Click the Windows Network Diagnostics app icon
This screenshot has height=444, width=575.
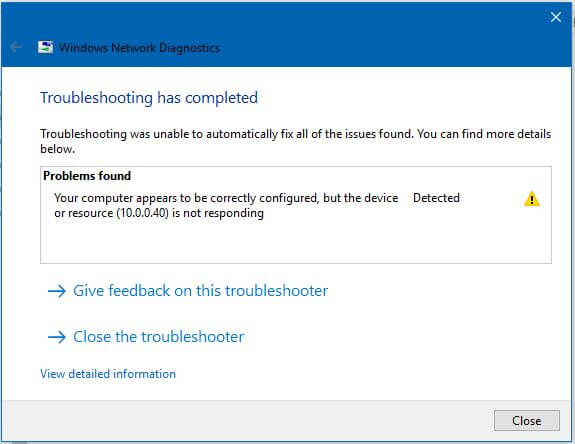[45, 47]
